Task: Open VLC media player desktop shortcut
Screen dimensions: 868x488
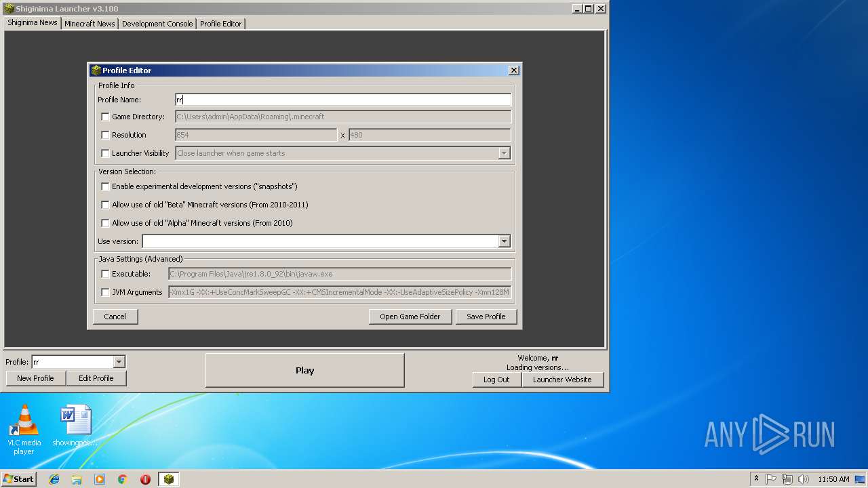Action: [24, 430]
